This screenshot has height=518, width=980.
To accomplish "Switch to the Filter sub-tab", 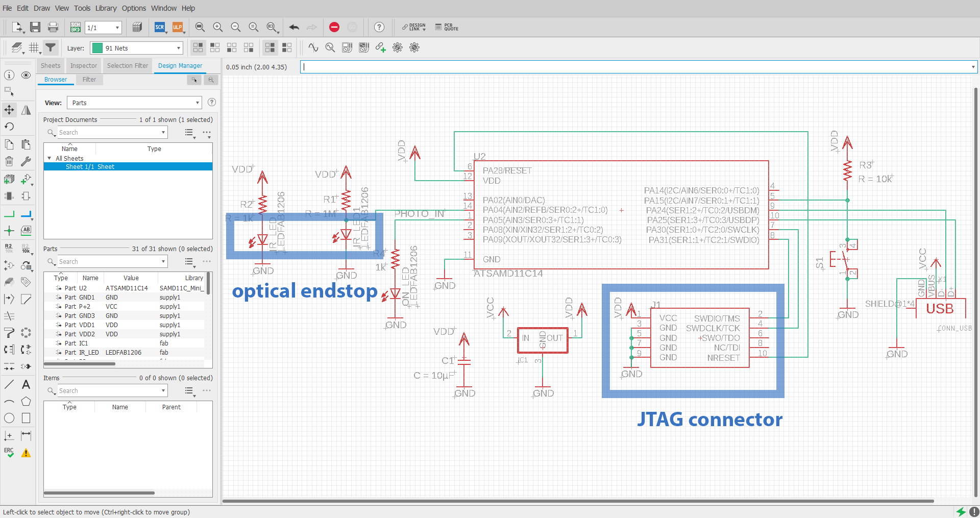I will (x=89, y=80).
